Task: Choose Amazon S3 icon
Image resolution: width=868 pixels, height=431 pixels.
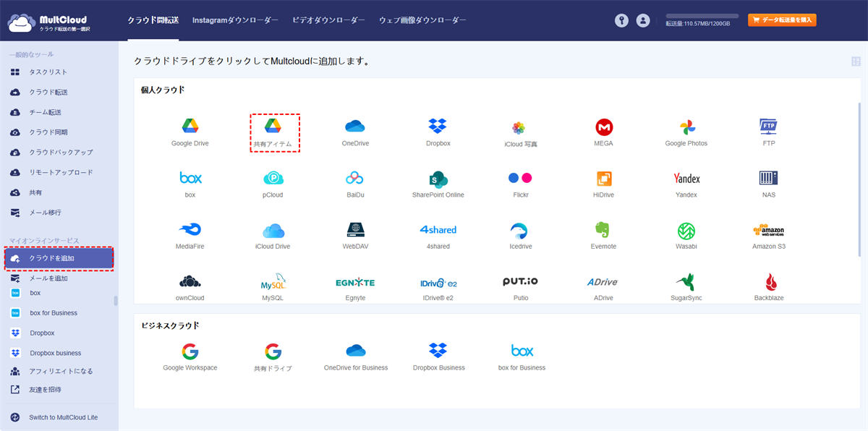Action: click(x=768, y=230)
